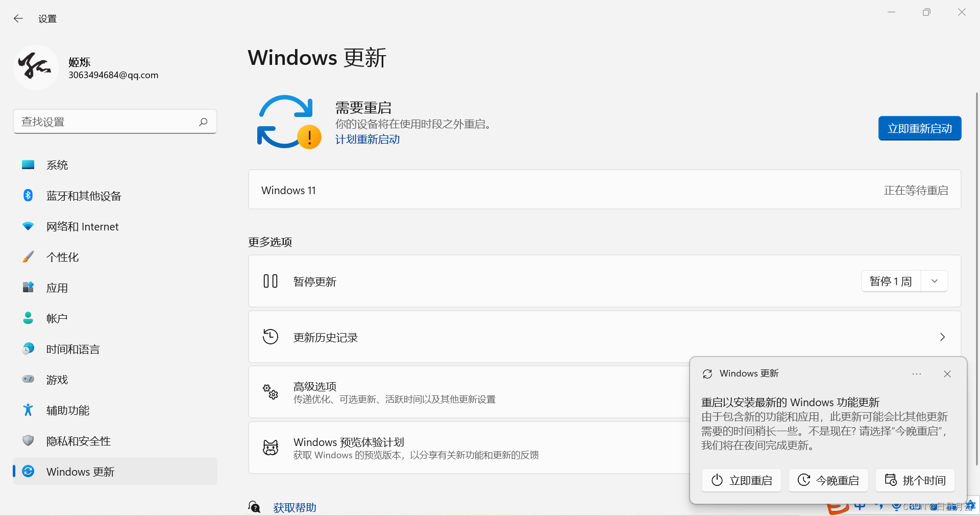Open 个性化 settings
980x516 pixels.
pos(115,257)
